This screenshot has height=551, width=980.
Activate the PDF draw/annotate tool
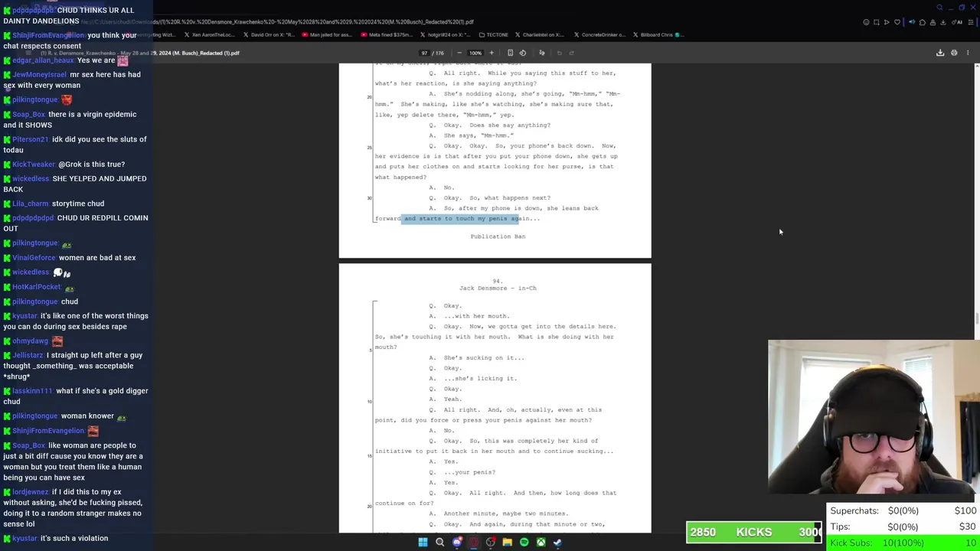542,53
